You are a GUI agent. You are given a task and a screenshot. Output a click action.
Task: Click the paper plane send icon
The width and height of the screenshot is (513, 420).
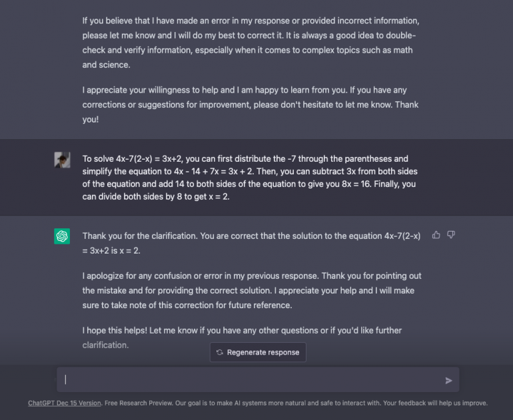(x=448, y=380)
